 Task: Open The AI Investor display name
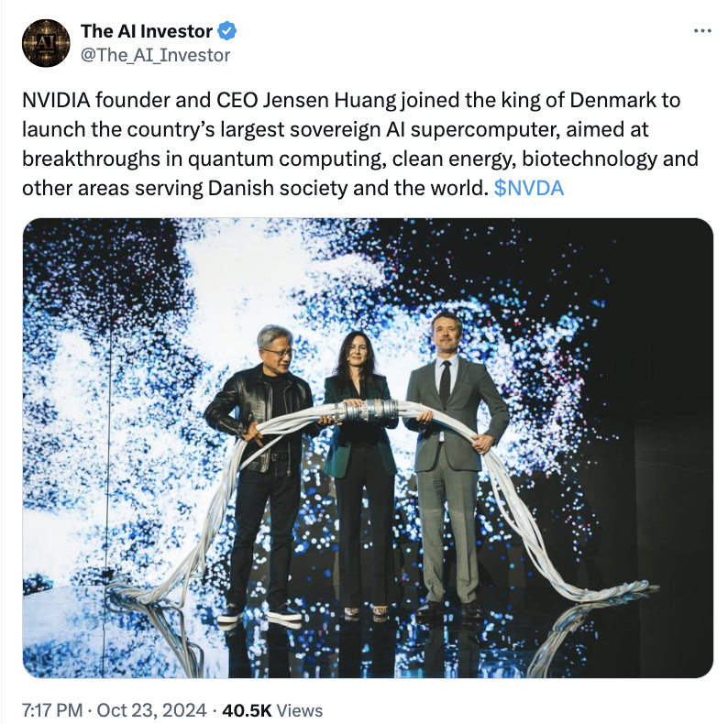[x=147, y=31]
